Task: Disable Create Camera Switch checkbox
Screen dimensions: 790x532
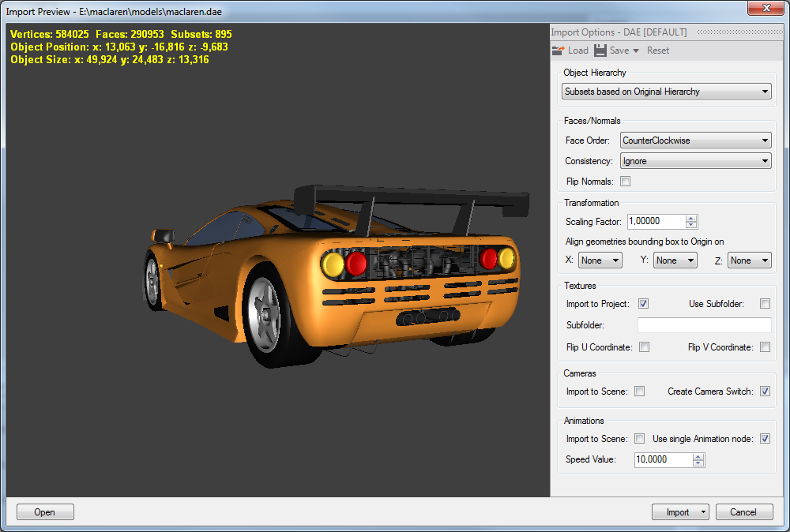Action: [765, 392]
